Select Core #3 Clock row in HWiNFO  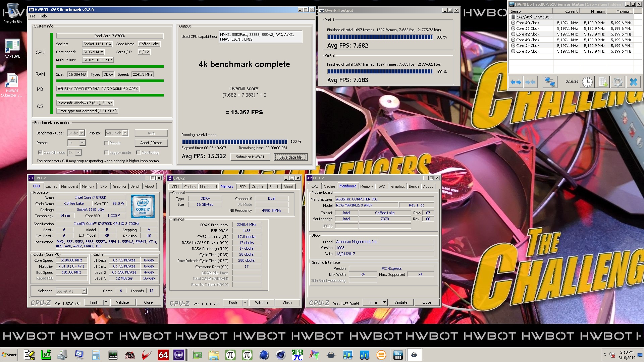point(571,40)
